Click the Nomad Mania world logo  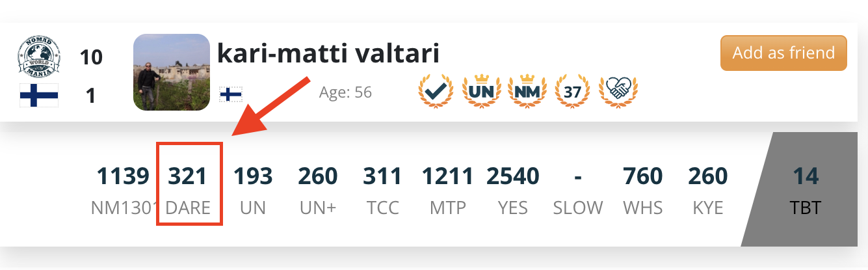click(38, 57)
